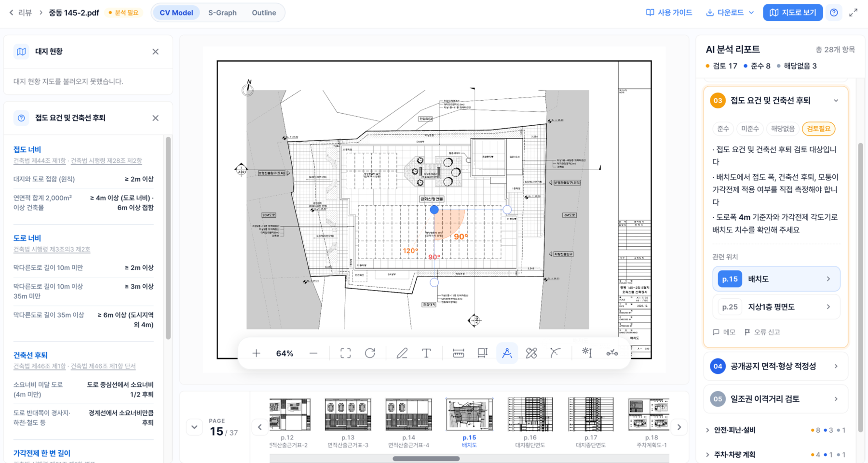Select the 준수 status chip
The image size is (868, 463).
(723, 129)
